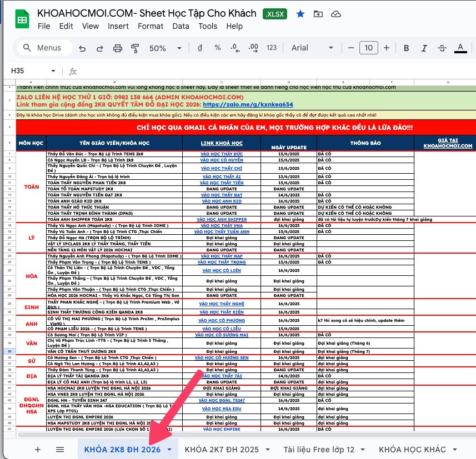The image size is (476, 459).
Task: Print the spreadsheet
Action: tap(118, 48)
